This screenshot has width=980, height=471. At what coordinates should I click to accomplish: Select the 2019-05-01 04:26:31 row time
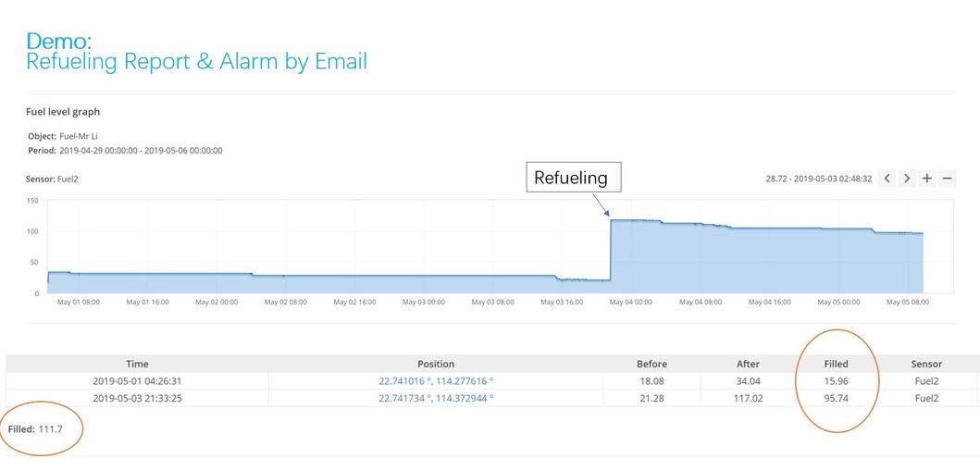click(137, 380)
